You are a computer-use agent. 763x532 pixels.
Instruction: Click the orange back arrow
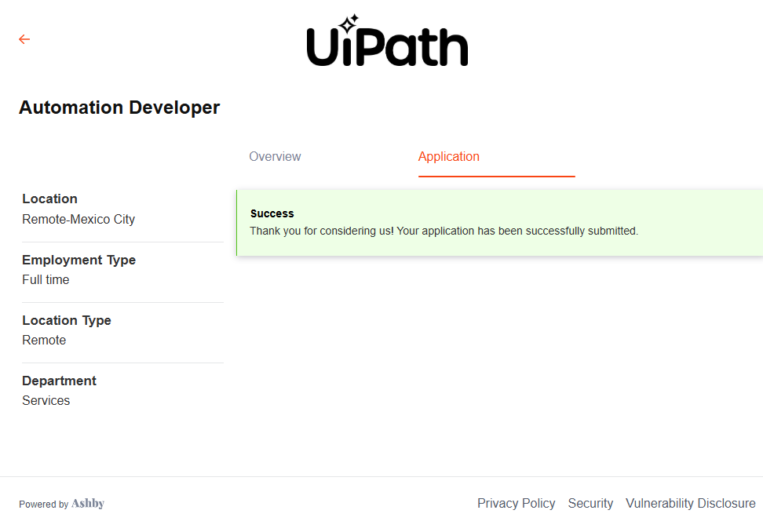(x=24, y=39)
